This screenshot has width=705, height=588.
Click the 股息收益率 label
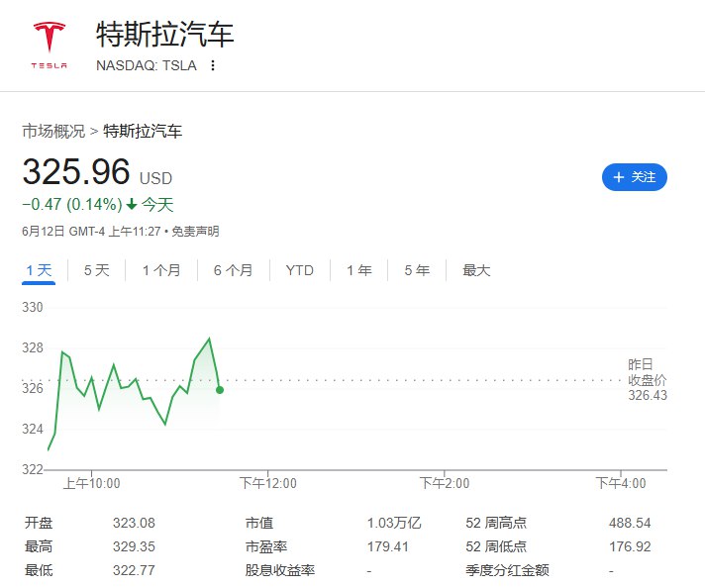pyautogui.click(x=279, y=570)
